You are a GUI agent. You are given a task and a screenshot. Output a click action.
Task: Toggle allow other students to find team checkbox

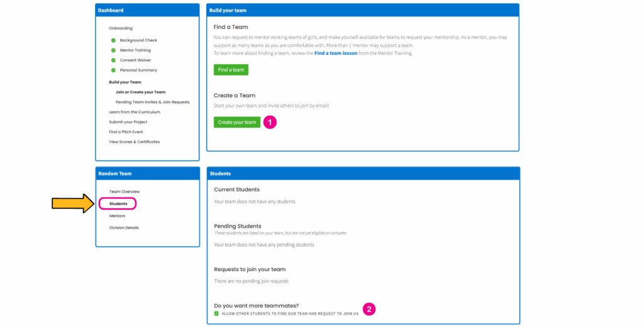pos(216,313)
